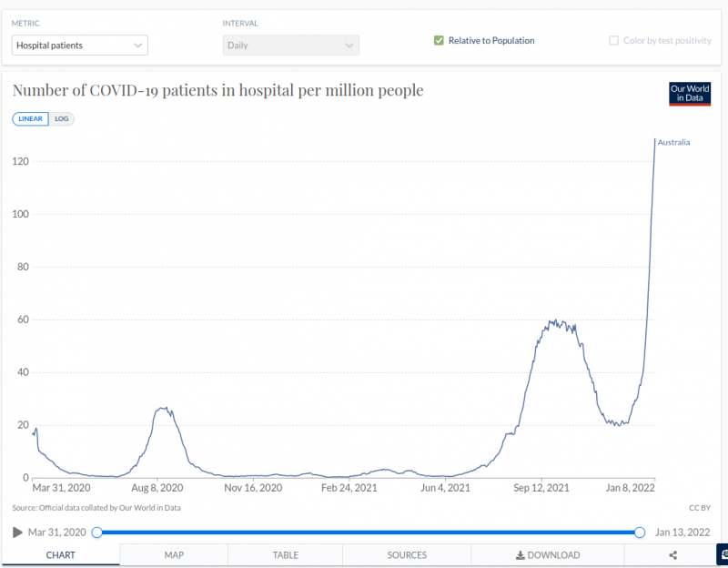Click the feedback icon at bottom right

tap(723, 554)
